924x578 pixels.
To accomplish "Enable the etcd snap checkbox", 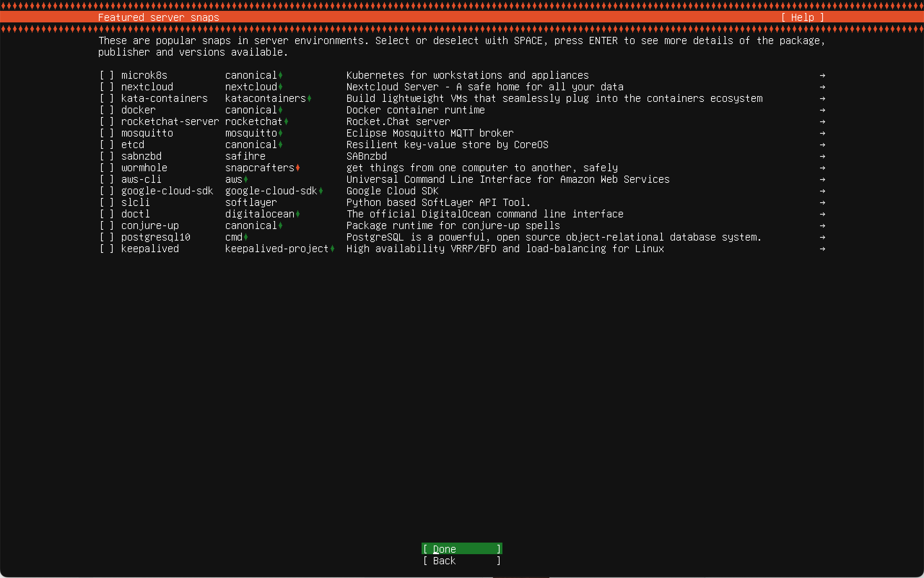I will (106, 144).
